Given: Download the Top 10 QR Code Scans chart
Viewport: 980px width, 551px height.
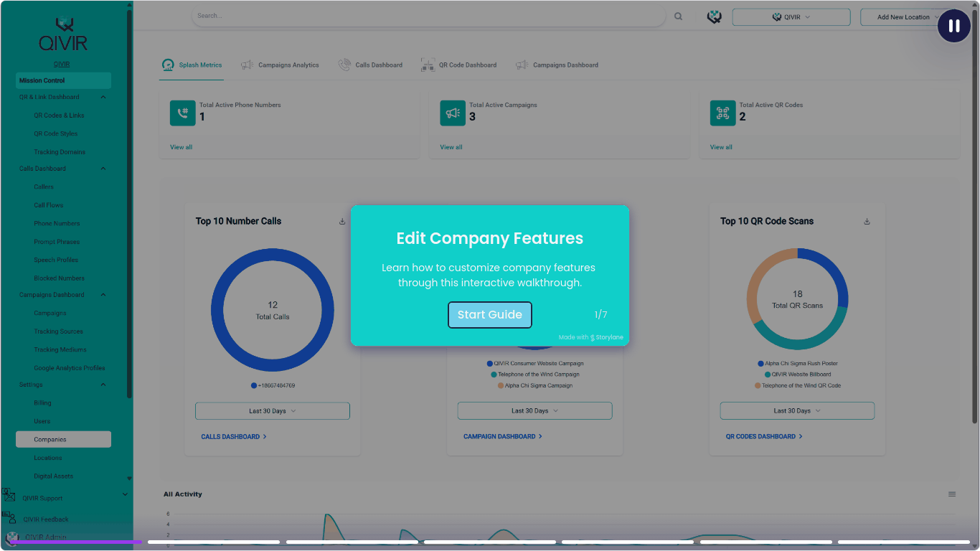Looking at the screenshot, I should tap(867, 222).
